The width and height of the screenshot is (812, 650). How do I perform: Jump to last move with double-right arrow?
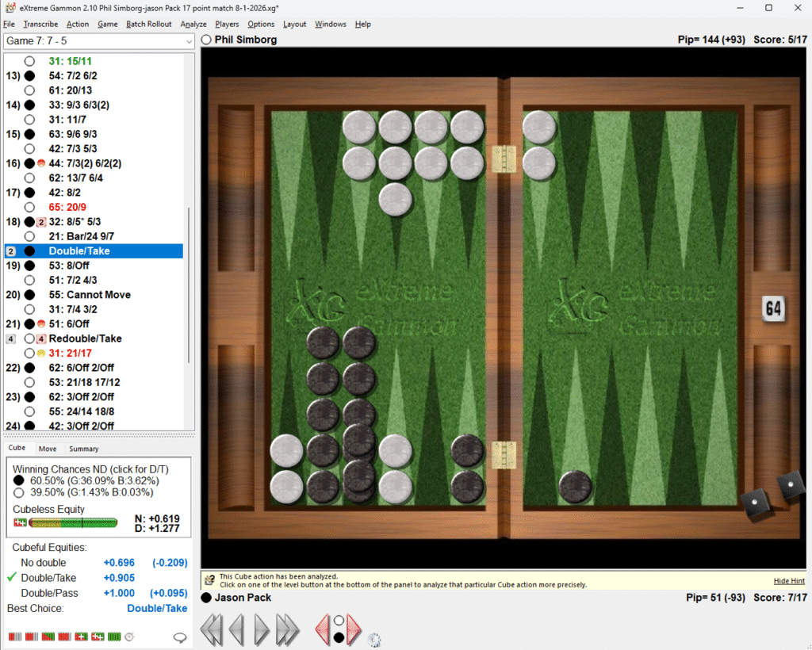point(287,630)
